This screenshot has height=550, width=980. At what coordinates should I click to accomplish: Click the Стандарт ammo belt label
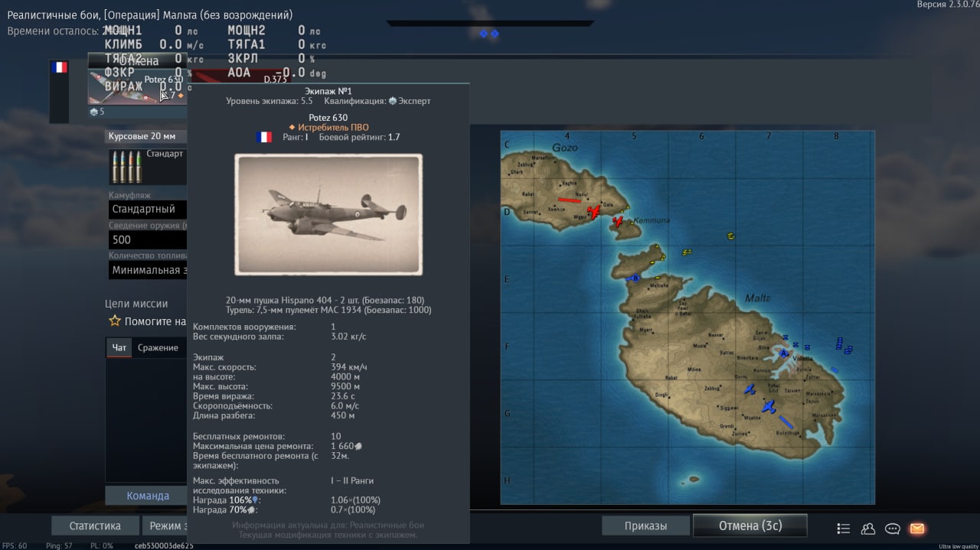(165, 154)
